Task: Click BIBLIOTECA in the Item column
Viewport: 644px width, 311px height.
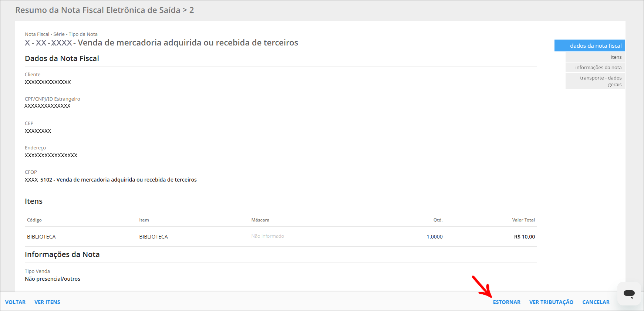Action: pyautogui.click(x=154, y=237)
